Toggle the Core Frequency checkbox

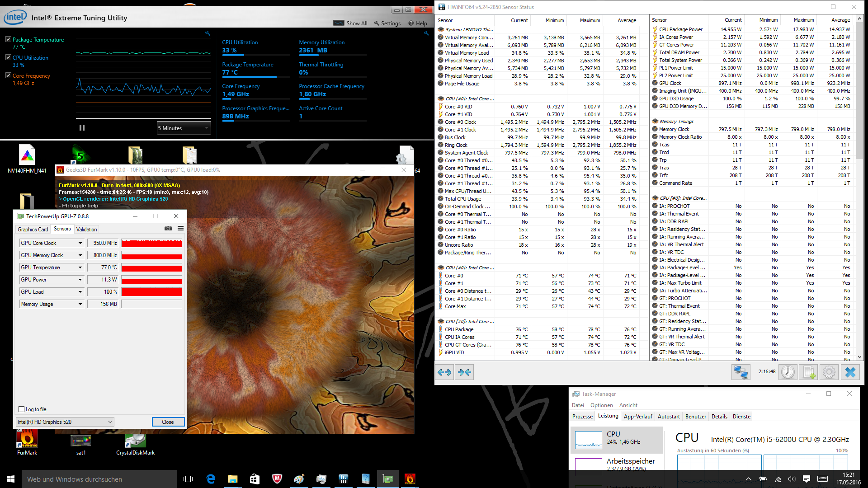point(8,75)
